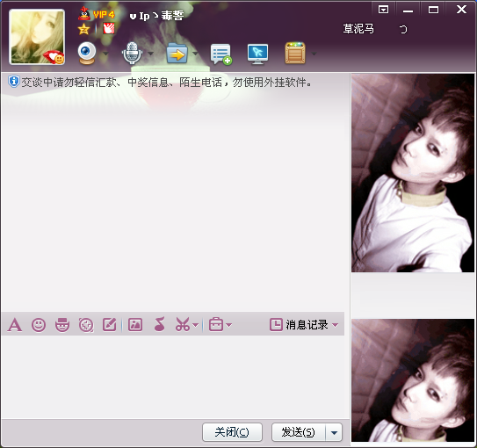Open handwriting input pencil icon

110,324
